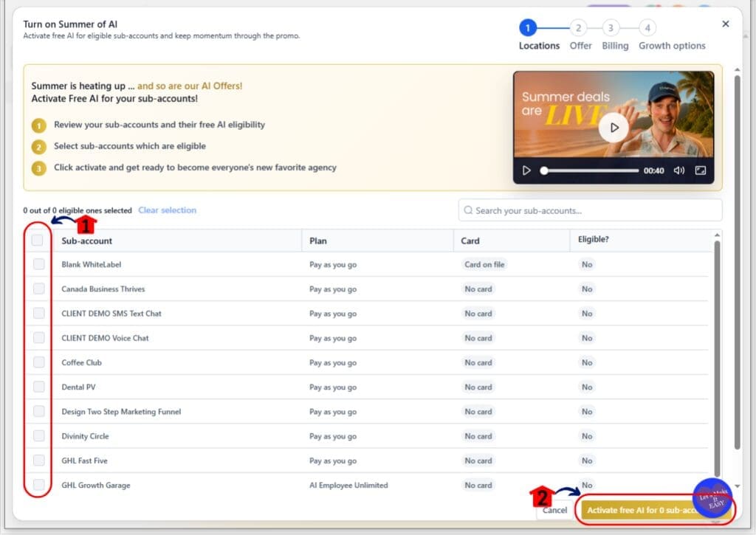Click AI Employee Unlimited plan cell
The image size is (756, 535).
[x=348, y=485]
